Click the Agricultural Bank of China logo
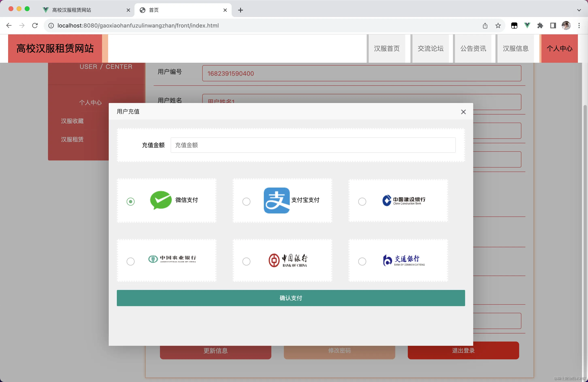Screen dimensions: 588x382 172,260
